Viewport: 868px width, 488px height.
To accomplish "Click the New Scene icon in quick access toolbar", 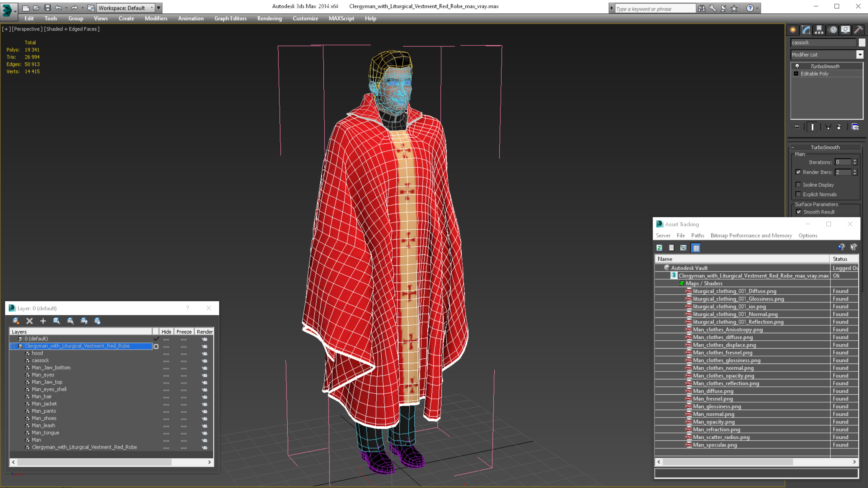I will (26, 8).
